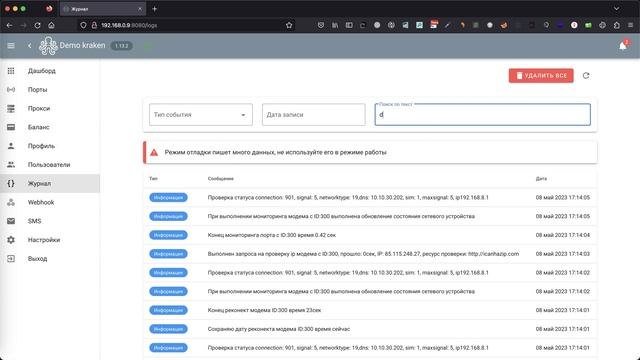This screenshot has width=640, height=360.
Task: Open the browser extensions puzzle icon
Action: (x=617, y=25)
